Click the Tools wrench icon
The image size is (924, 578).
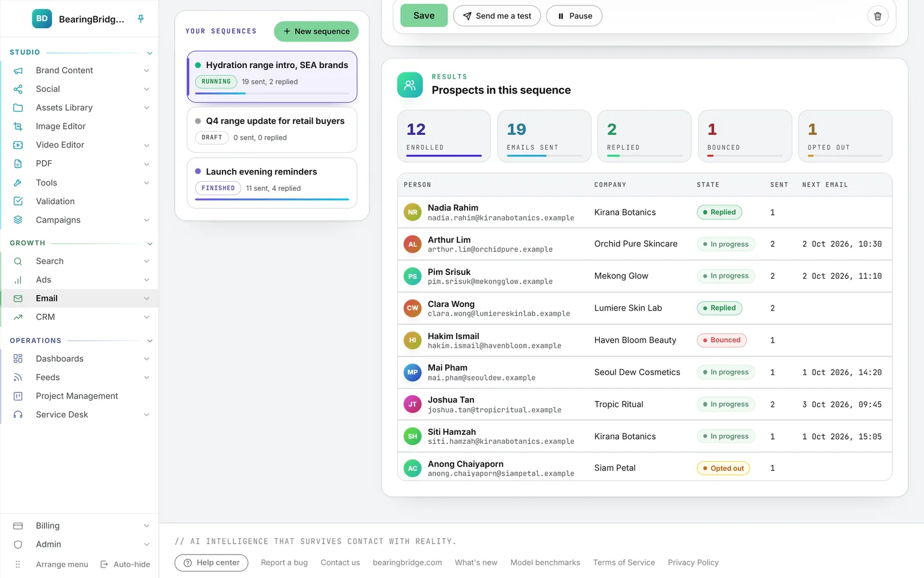click(18, 182)
